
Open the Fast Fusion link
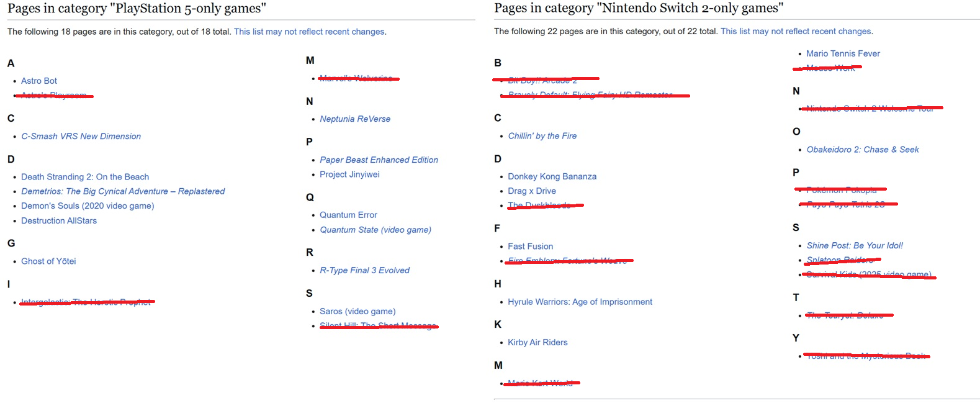[x=531, y=247]
